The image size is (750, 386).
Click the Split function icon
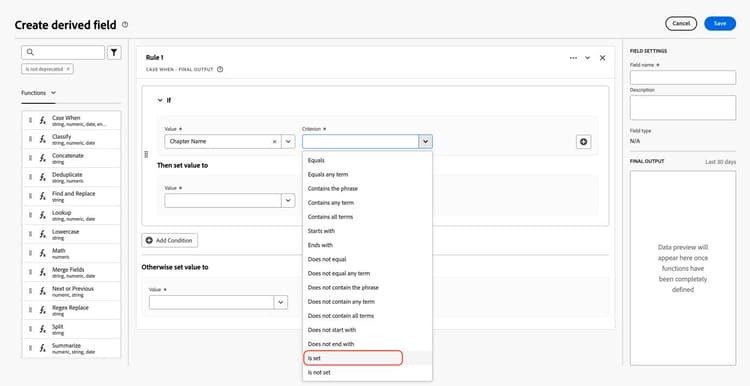43,329
